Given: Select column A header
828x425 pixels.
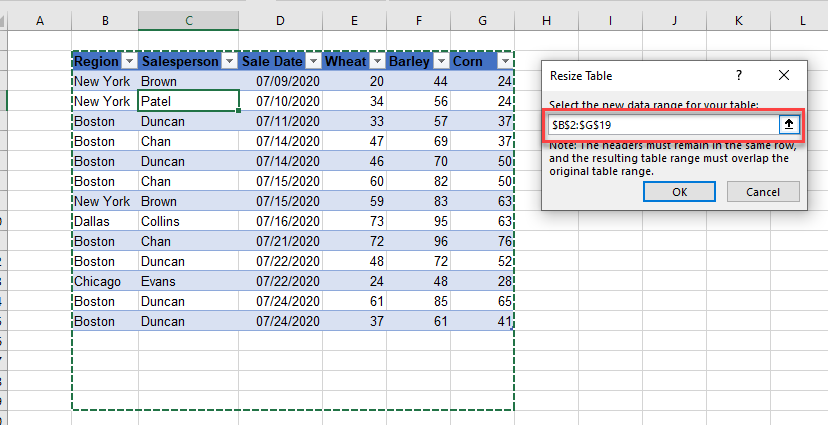Looking at the screenshot, I should (40, 20).
